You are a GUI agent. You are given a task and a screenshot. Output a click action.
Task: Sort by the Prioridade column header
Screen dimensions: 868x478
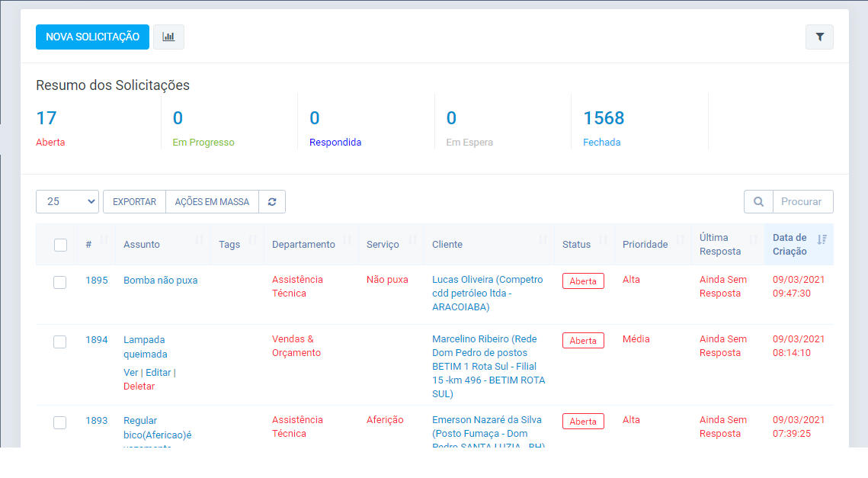[645, 244]
